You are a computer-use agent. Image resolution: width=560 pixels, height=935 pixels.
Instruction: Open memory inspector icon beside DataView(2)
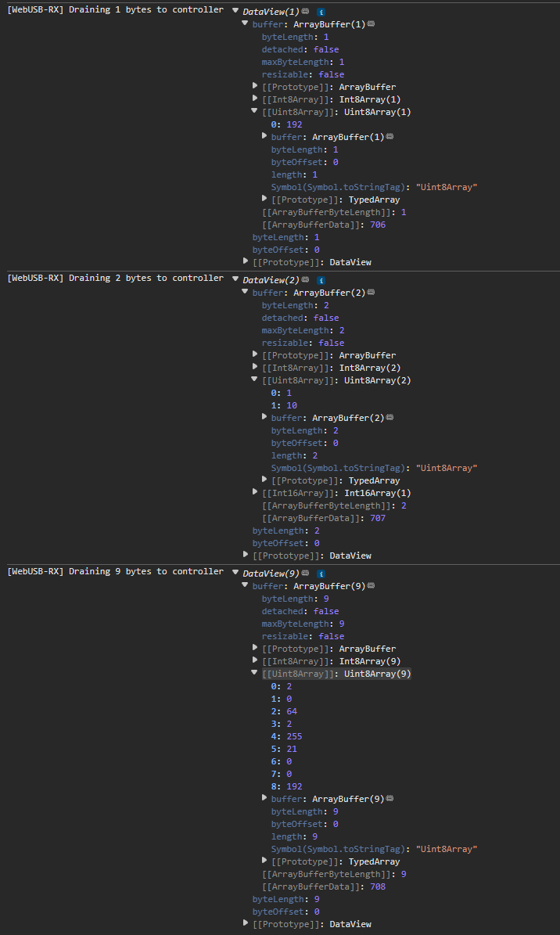point(305,280)
